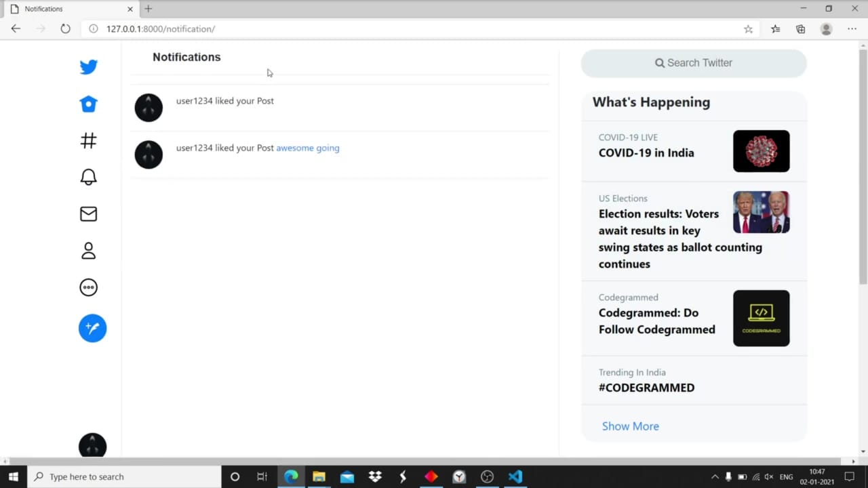Click the vertical page scrollbar
This screenshot has width=868, height=488.
pos(863,166)
